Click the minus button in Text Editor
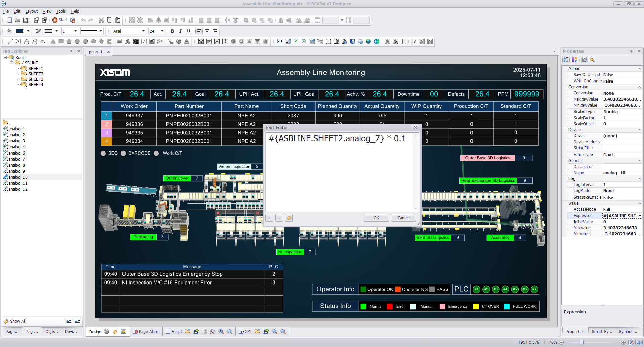Viewport: 644px width, 347px height. 279,218
